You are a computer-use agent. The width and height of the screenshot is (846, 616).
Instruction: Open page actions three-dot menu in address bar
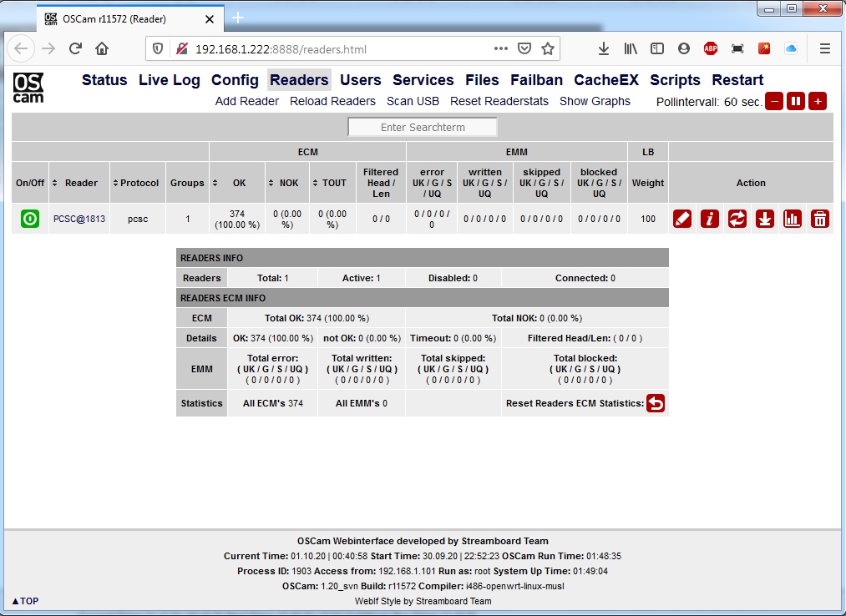[x=501, y=48]
